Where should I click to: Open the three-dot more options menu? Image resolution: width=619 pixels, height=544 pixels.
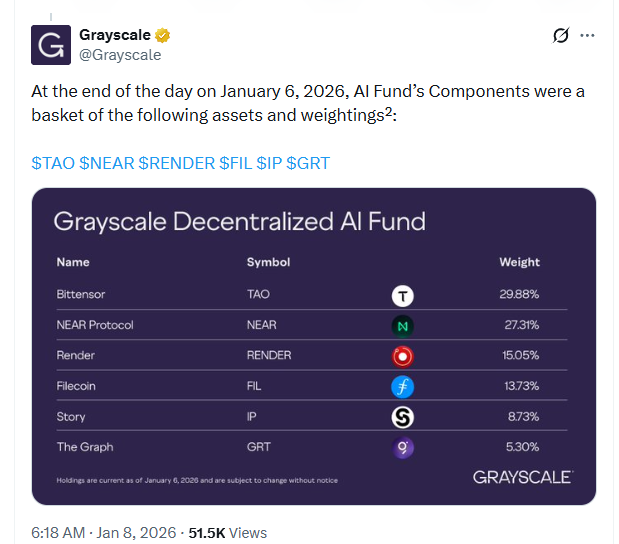[x=588, y=36]
